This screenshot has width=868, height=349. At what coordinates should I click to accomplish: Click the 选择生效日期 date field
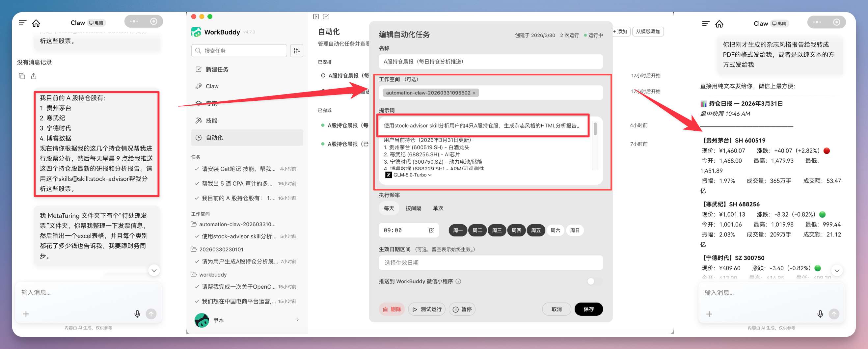click(490, 262)
